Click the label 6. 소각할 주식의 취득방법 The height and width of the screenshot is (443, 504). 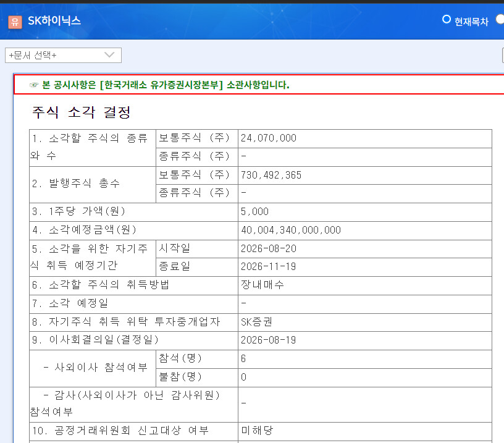point(100,285)
